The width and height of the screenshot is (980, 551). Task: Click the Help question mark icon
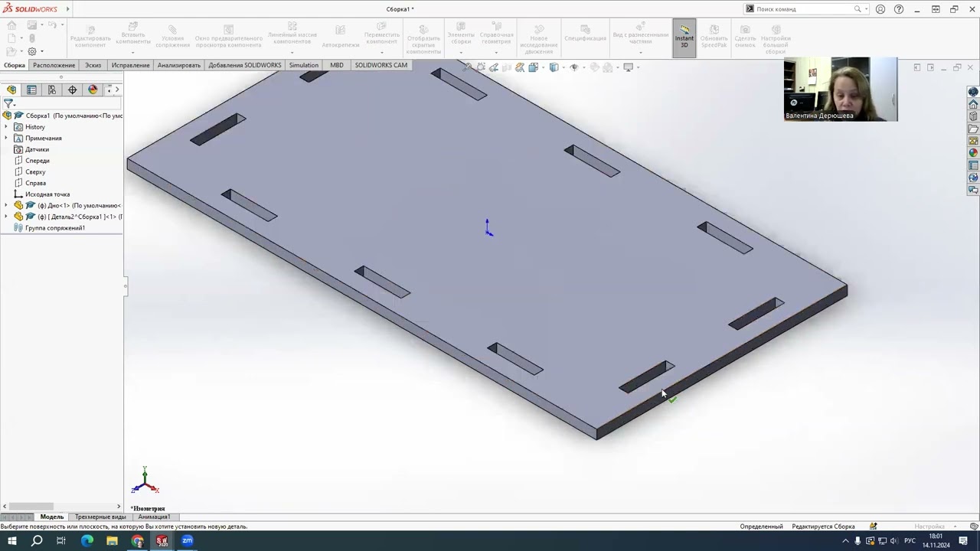pos(899,9)
